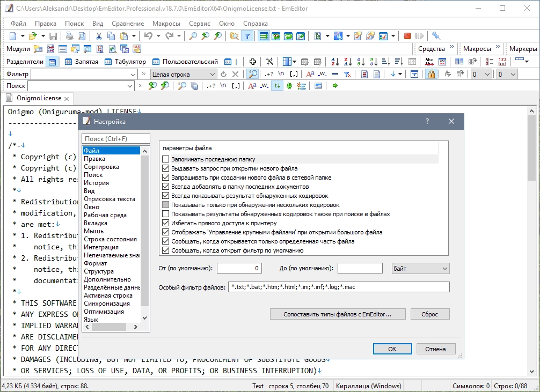540x392 pixels.
Task: Click the New file toolbar icon
Action: (x=13, y=36)
